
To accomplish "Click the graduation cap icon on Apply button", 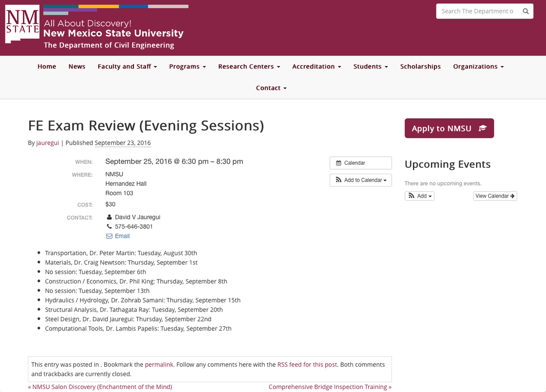I will pos(482,128).
